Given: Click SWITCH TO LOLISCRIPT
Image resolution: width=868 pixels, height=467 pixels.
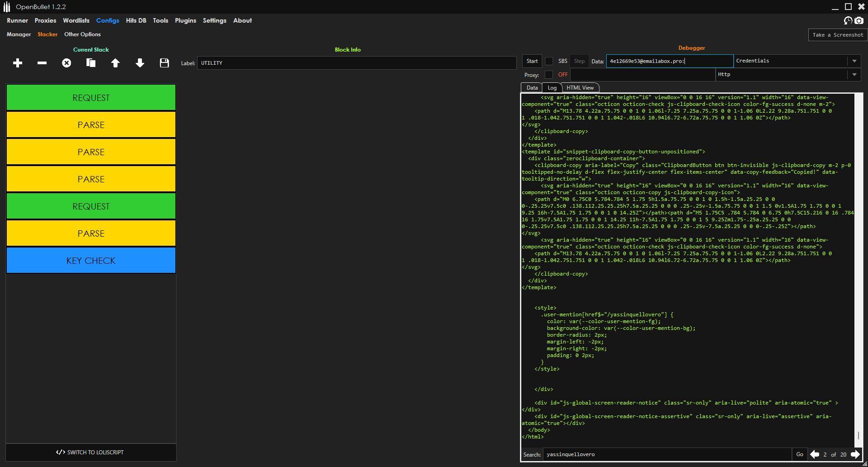Looking at the screenshot, I should tap(90, 452).
